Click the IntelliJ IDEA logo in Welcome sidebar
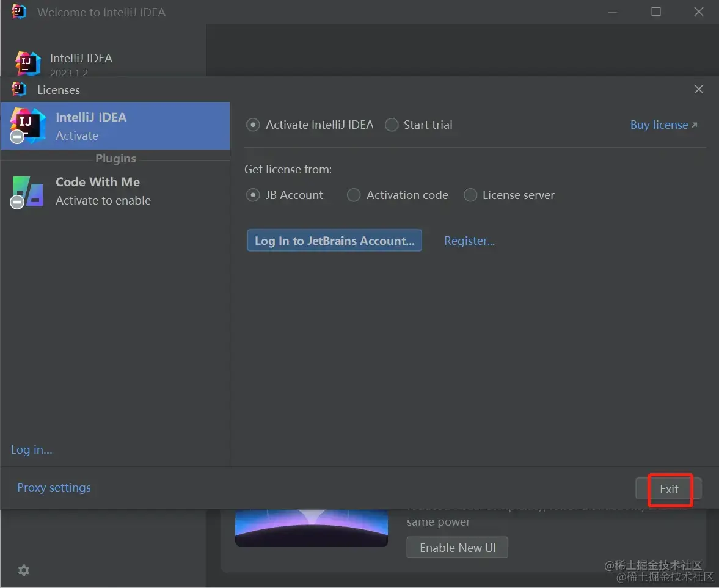The width and height of the screenshot is (719, 588). point(28,64)
